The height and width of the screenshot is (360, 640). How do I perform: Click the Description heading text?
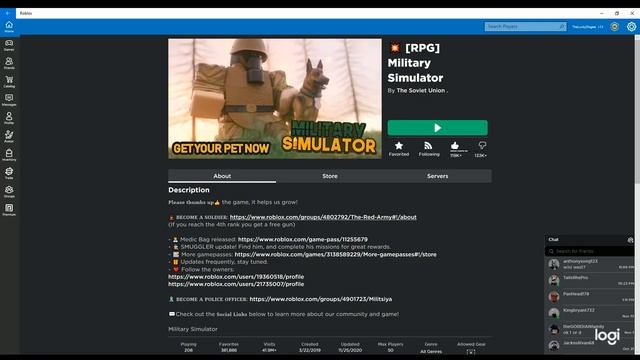click(189, 190)
